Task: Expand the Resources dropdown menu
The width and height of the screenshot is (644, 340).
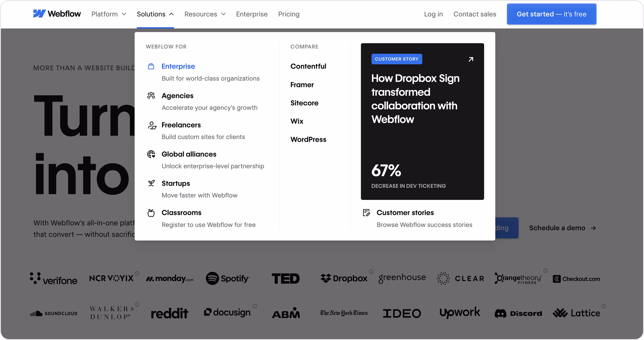Action: pyautogui.click(x=205, y=14)
